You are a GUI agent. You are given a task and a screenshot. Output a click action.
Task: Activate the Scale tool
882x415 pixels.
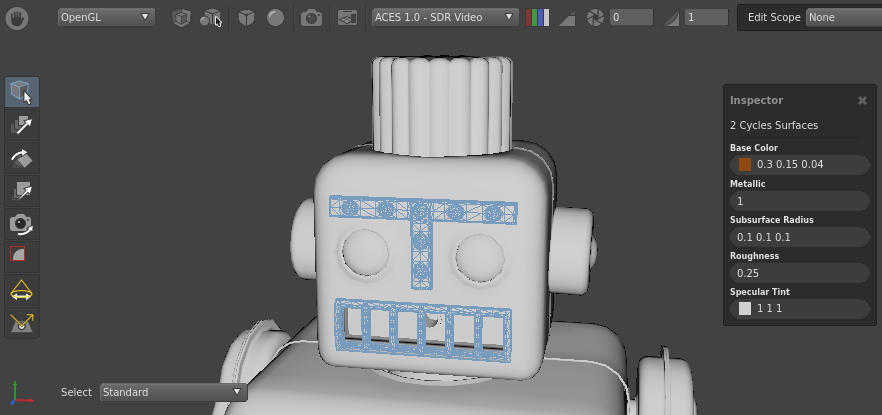(x=22, y=191)
